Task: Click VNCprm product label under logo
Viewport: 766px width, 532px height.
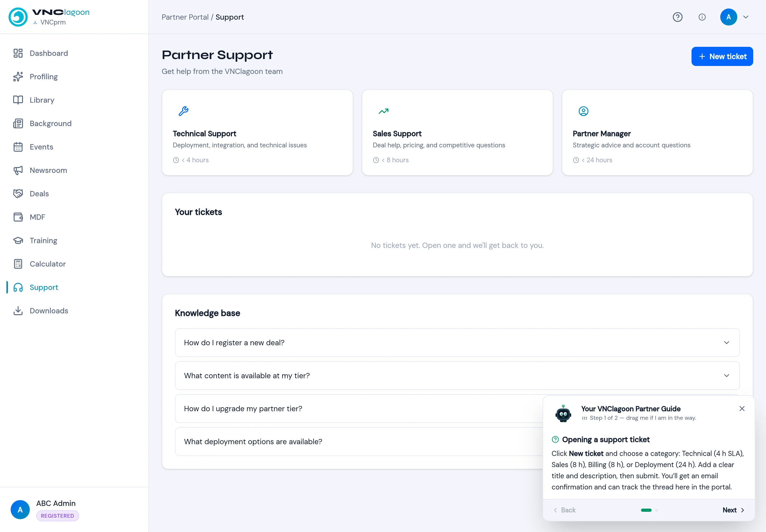Action: click(x=53, y=22)
